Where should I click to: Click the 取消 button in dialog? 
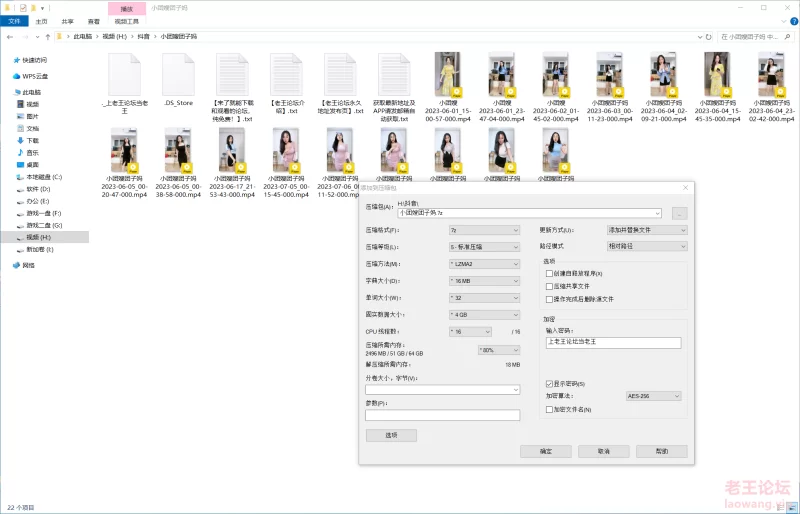tap(601, 452)
